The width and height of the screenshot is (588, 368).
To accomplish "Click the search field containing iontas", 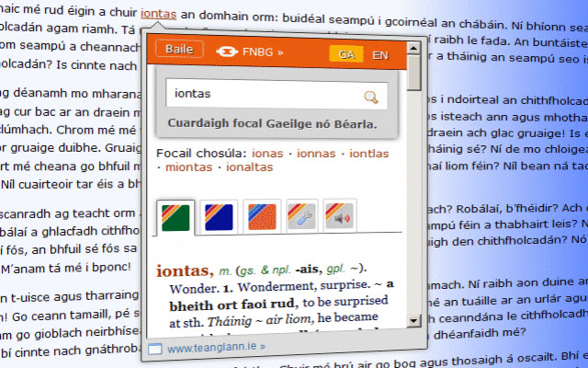I will tap(277, 94).
